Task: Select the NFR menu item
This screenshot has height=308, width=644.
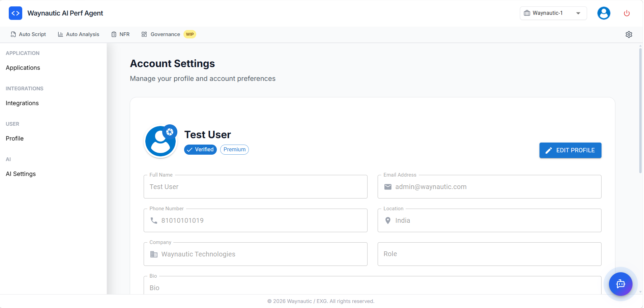Action: 121,34
